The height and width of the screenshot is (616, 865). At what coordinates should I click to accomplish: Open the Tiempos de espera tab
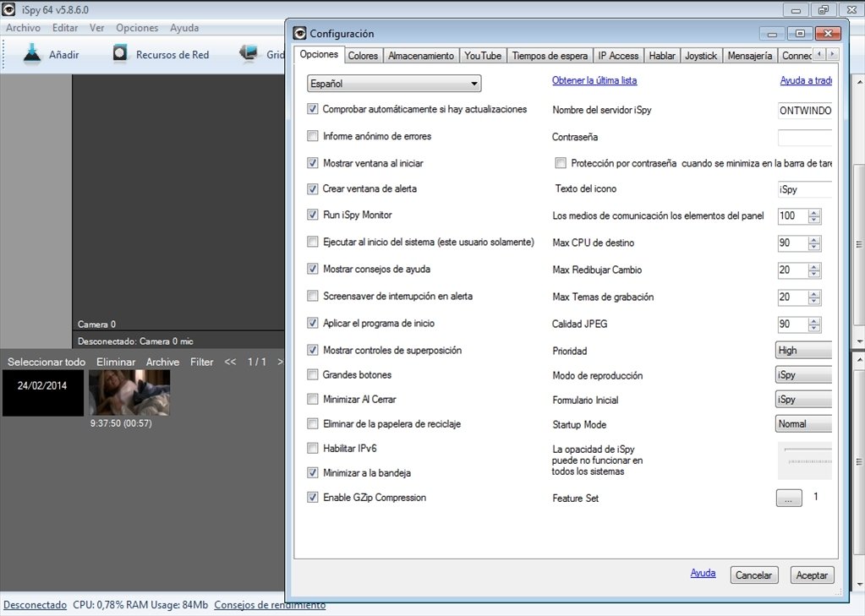550,56
